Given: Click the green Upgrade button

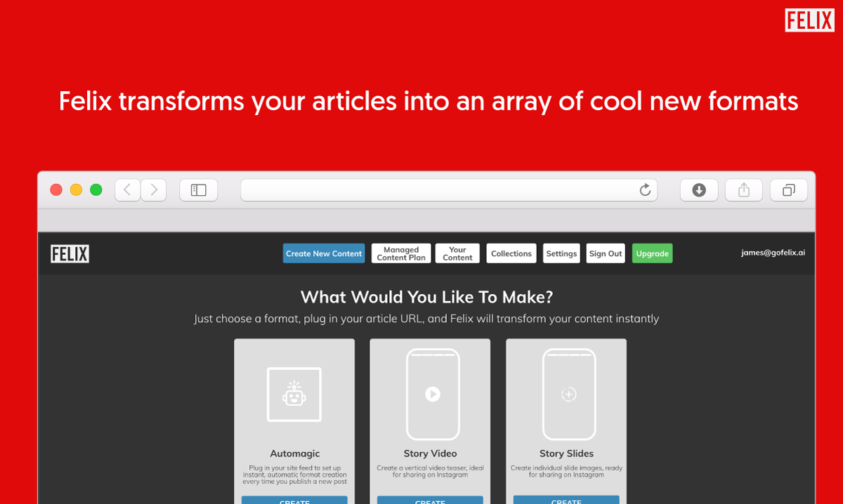Looking at the screenshot, I should click(x=653, y=253).
